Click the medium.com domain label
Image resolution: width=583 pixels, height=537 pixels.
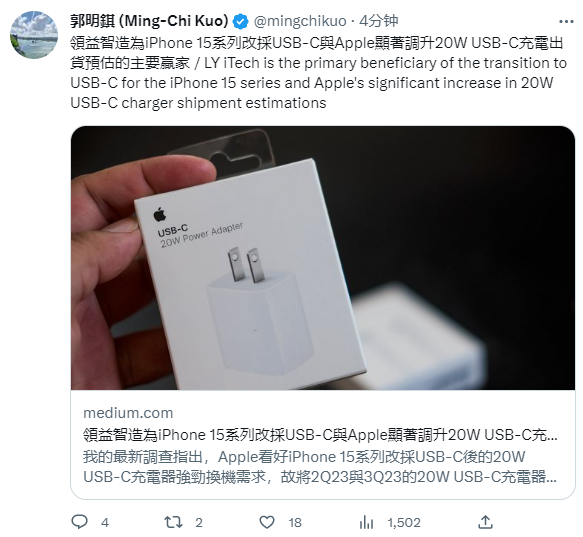tap(128, 413)
